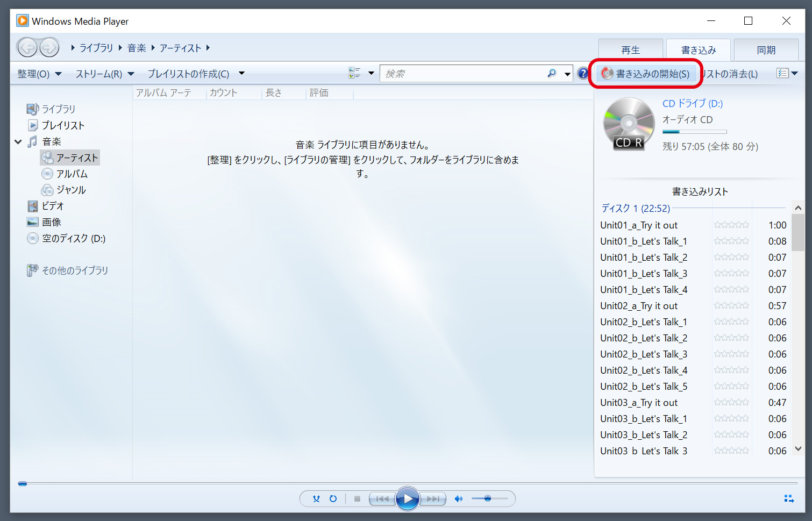Open the search options dropdown arrow
The height and width of the screenshot is (521, 812).
567,74
